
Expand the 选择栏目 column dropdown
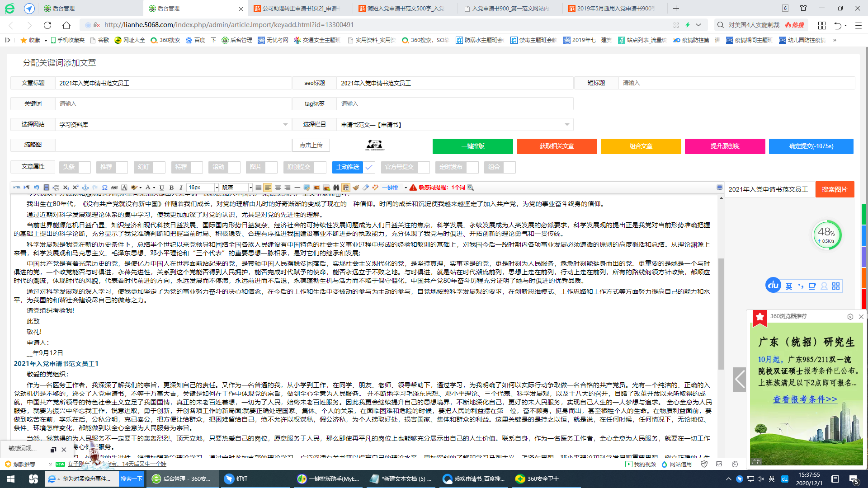click(567, 124)
